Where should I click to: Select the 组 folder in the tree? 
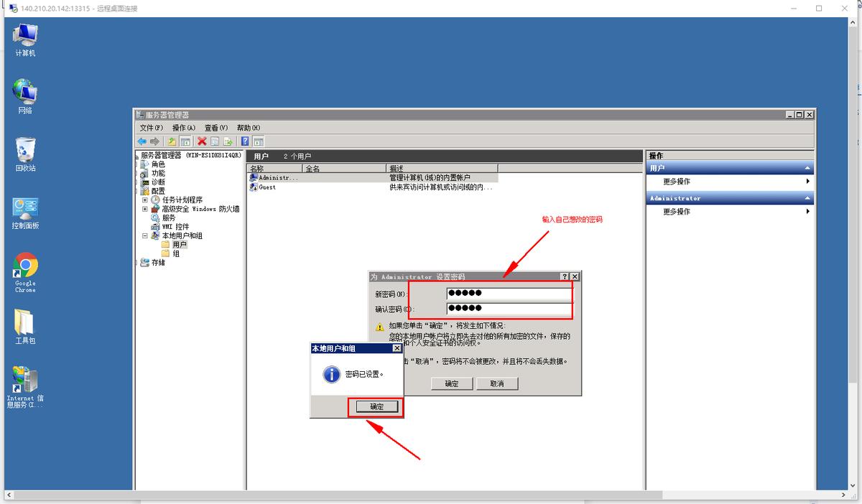click(176, 253)
